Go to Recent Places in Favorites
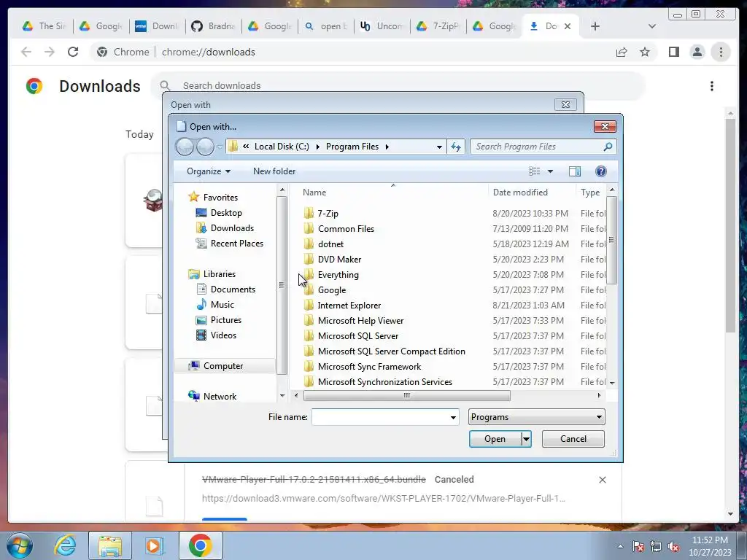This screenshot has width=747, height=560. 237,244
